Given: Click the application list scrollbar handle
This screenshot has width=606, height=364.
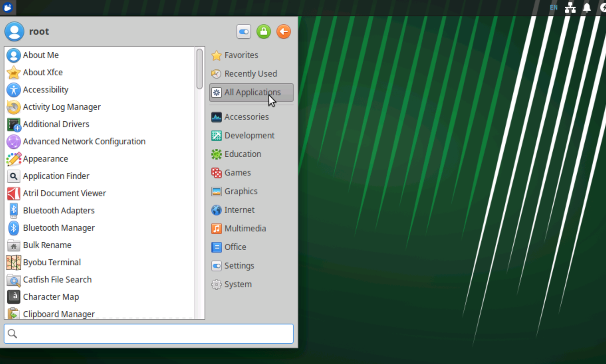Looking at the screenshot, I should pyautogui.click(x=199, y=69).
